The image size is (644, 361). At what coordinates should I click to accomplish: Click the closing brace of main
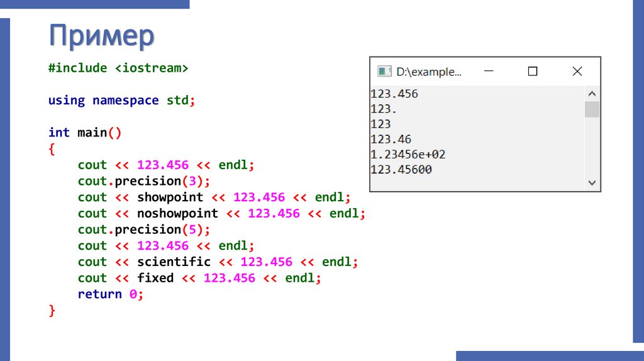(x=52, y=311)
